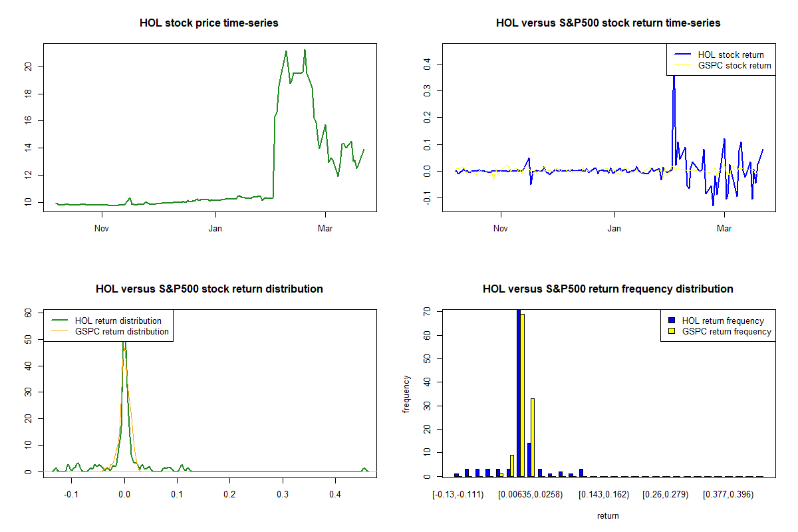Screen dimensions: 798x532
Task: Select the return frequency distribution chart title
Action: pos(608,289)
